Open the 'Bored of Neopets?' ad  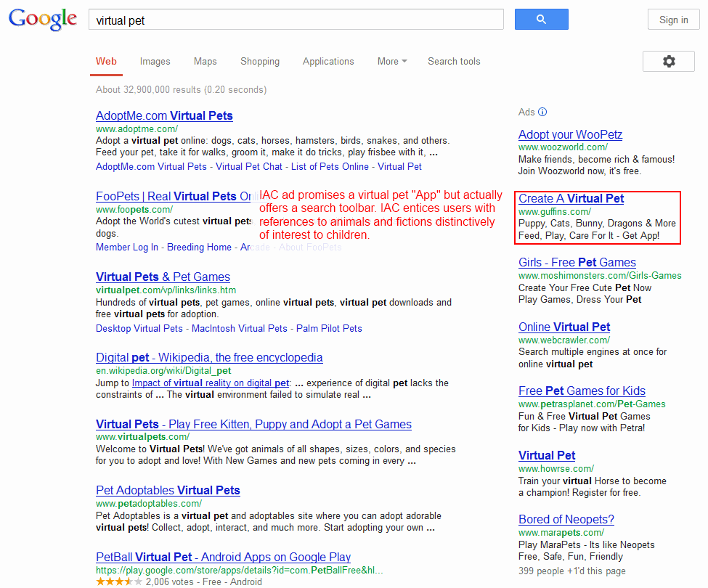click(x=566, y=520)
